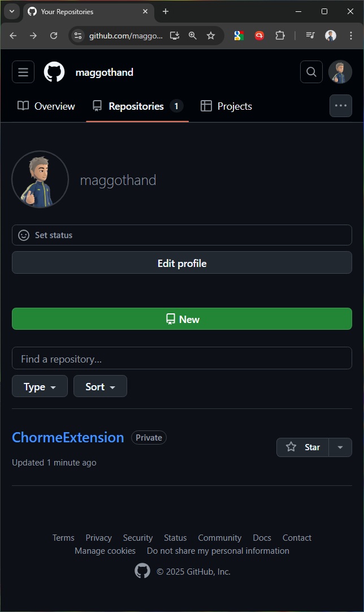The image size is (364, 612).
Task: Open the hamburger navigation menu
Action: point(23,72)
